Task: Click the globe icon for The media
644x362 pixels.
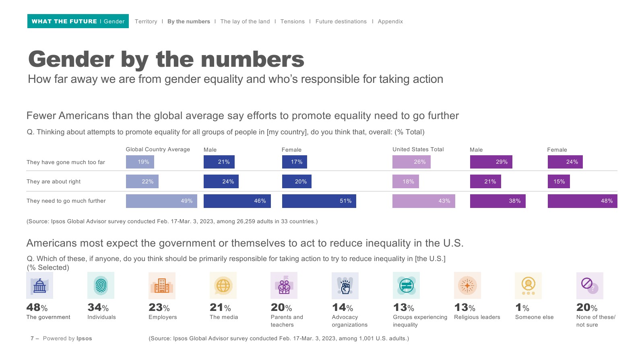Action: tap(223, 286)
